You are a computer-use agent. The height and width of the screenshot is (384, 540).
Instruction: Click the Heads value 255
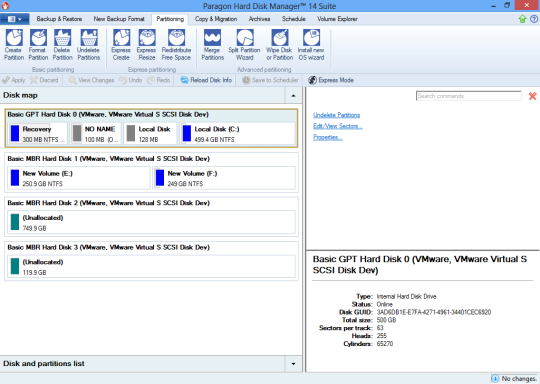pyautogui.click(x=382, y=336)
